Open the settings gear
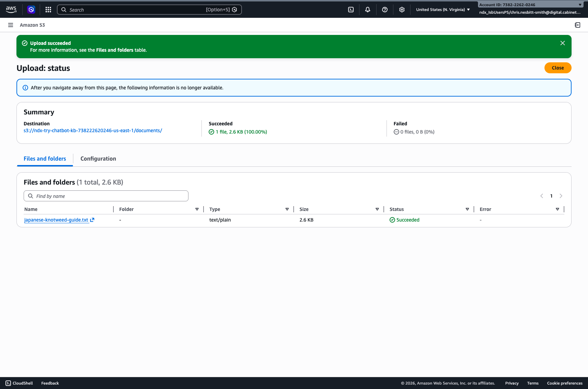The width and height of the screenshot is (588, 389). coord(402,10)
